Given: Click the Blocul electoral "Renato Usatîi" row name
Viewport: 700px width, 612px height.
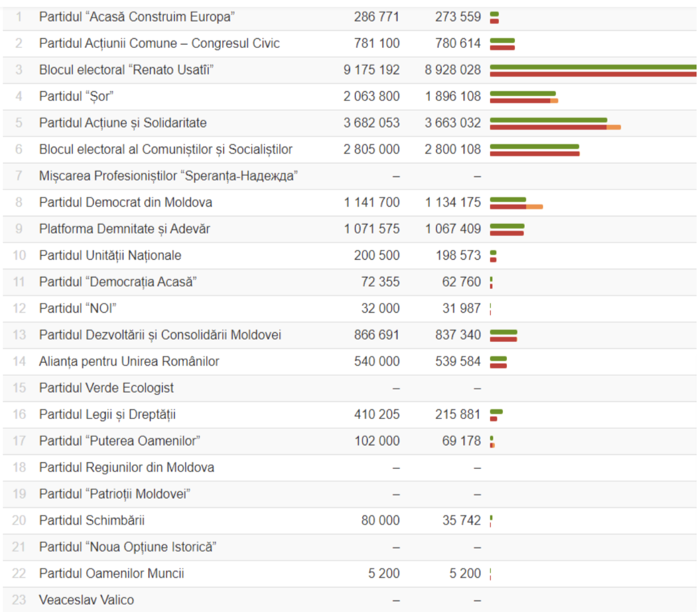Looking at the screenshot, I should 126,70.
